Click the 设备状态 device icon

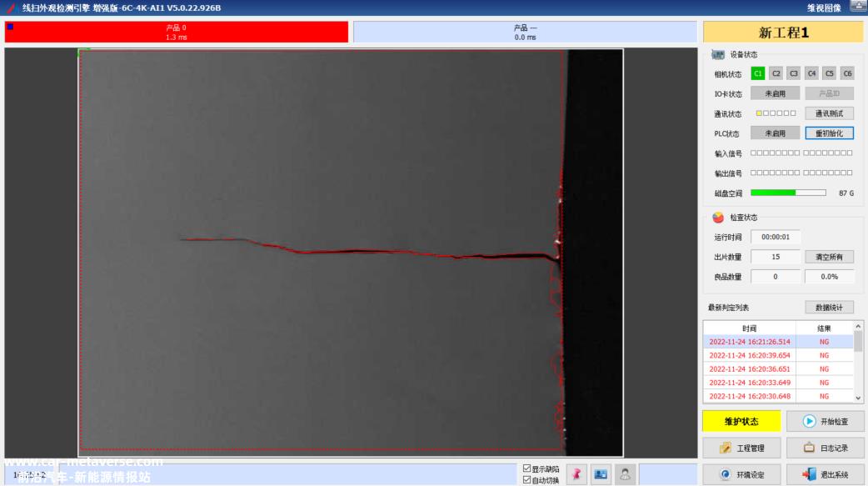(x=718, y=54)
